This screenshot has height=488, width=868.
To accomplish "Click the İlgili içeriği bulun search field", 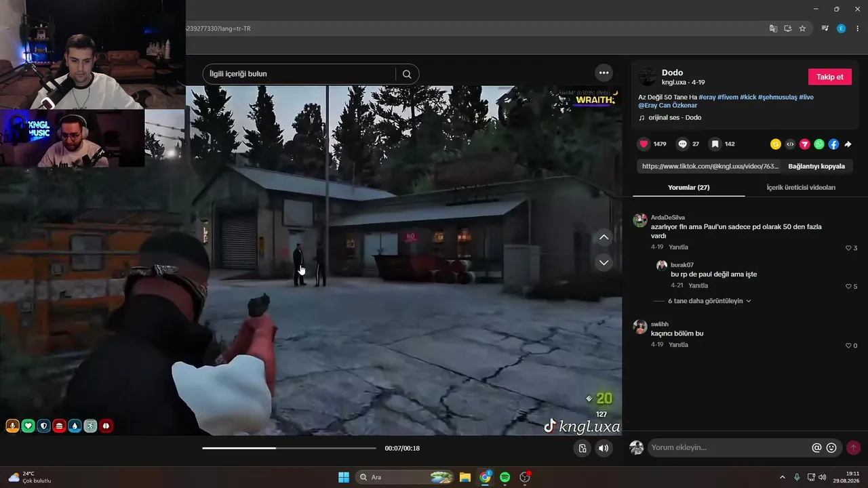I will coord(299,74).
